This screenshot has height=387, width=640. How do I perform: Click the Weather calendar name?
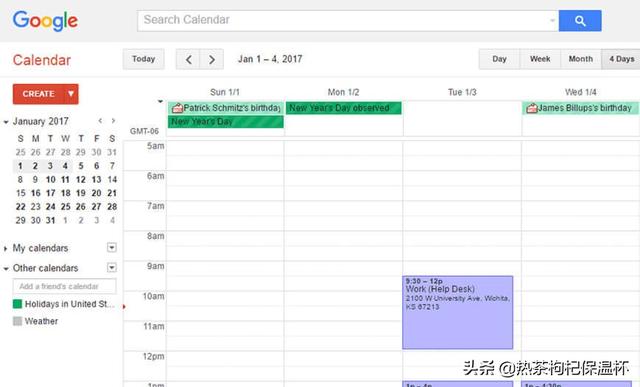pyautogui.click(x=41, y=321)
